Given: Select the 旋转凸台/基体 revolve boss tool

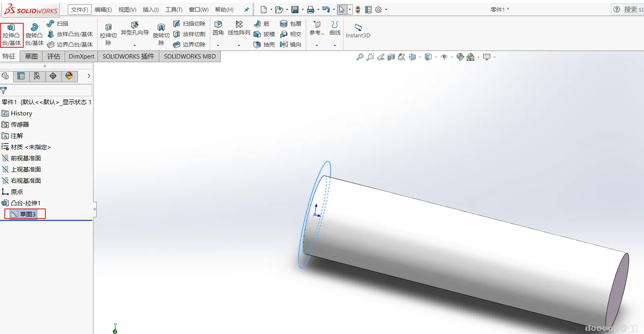Looking at the screenshot, I should point(34,34).
